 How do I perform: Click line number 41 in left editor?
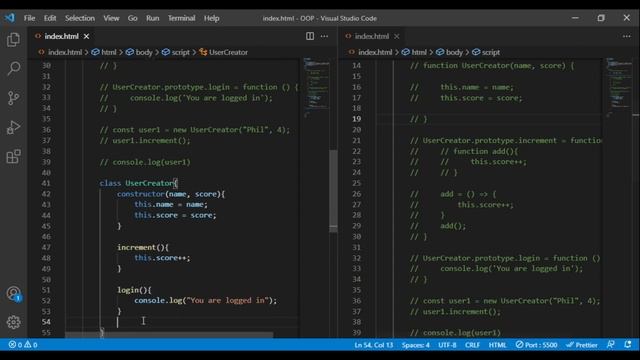click(x=46, y=183)
